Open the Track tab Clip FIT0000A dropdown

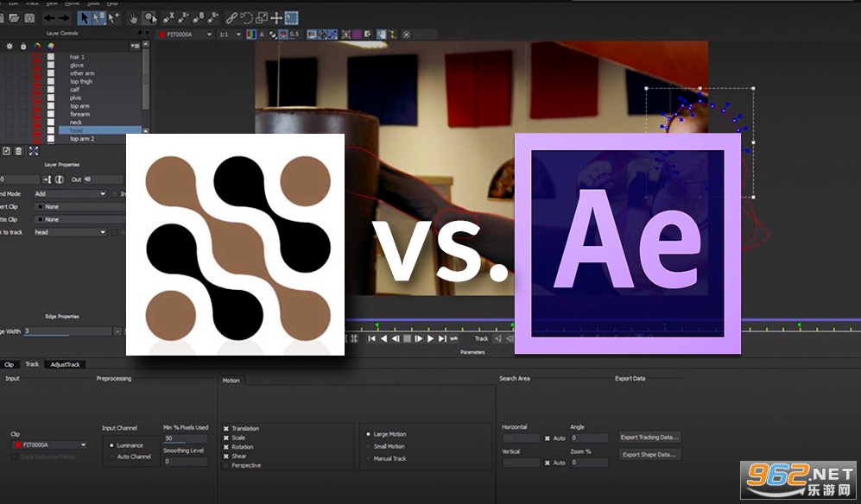pos(50,444)
